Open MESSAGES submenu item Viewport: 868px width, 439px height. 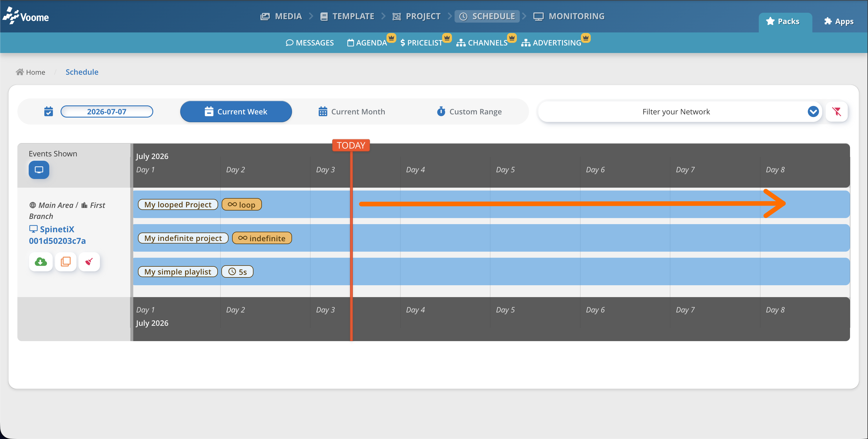point(310,43)
